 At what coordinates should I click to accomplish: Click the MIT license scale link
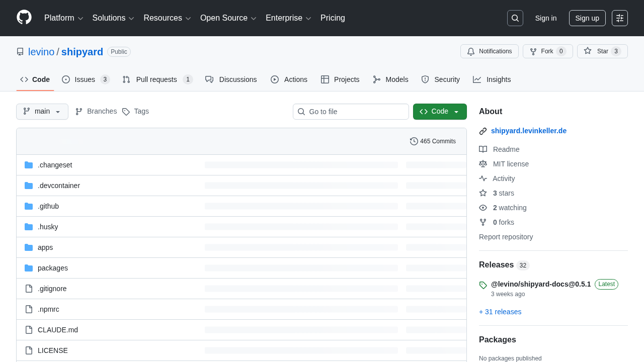tap(510, 164)
